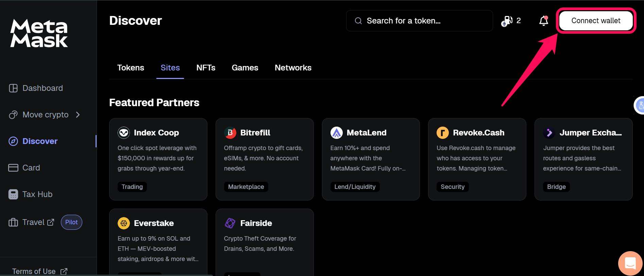
Task: Click the gas fee icon showing 2
Action: point(507,20)
